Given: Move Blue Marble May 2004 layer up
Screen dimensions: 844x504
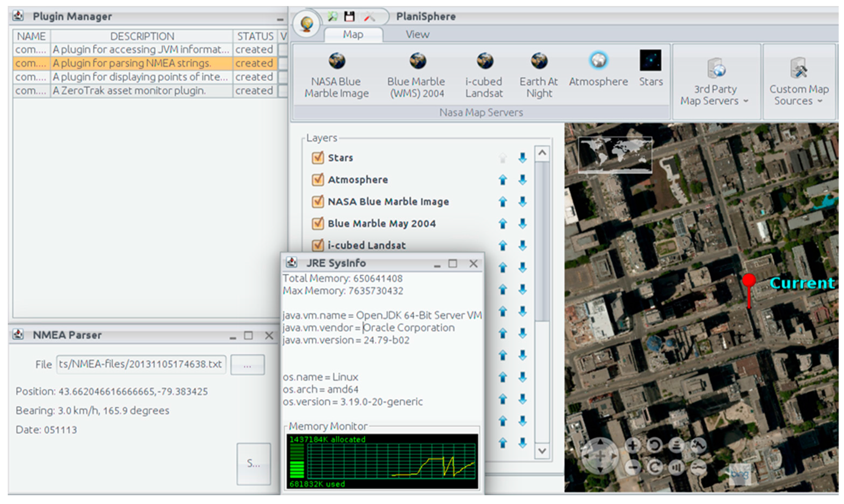Looking at the screenshot, I should [503, 223].
